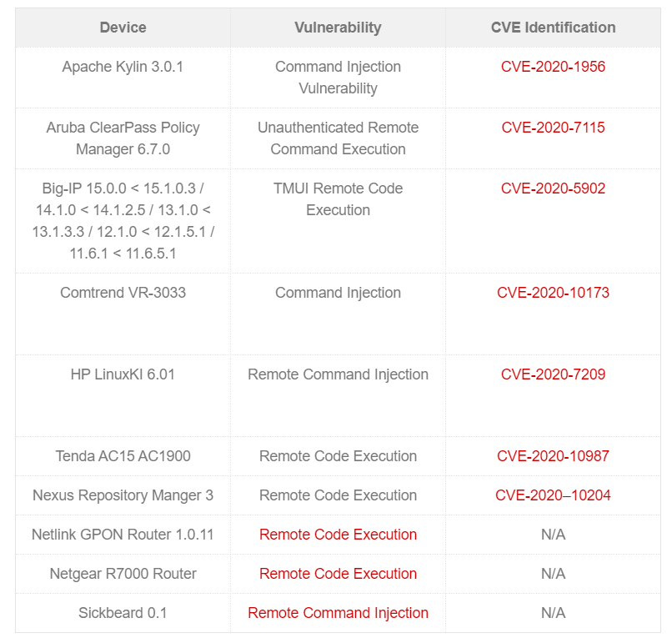The height and width of the screenshot is (638, 672).
Task: Click the CVE Identification column header
Action: tap(553, 28)
